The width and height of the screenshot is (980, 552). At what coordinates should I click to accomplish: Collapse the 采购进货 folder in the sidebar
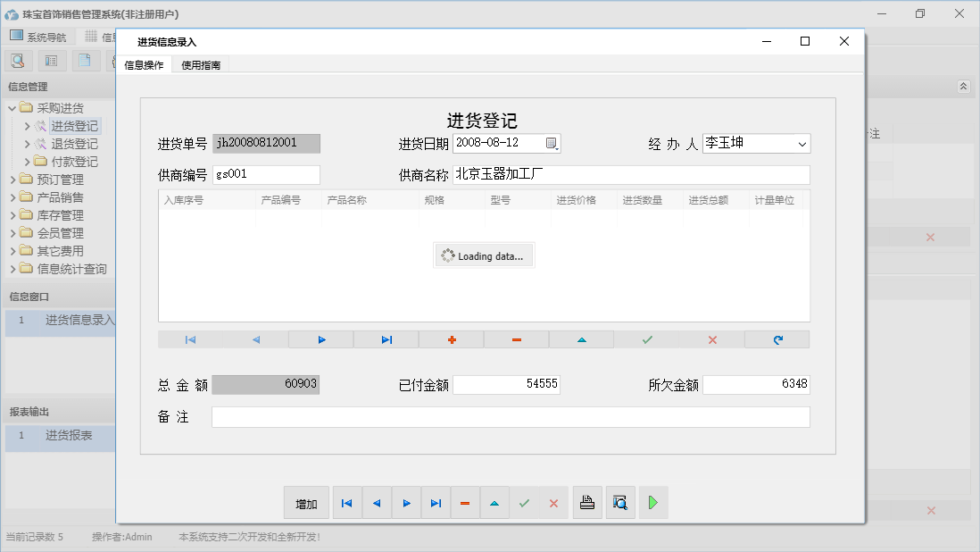pos(13,107)
